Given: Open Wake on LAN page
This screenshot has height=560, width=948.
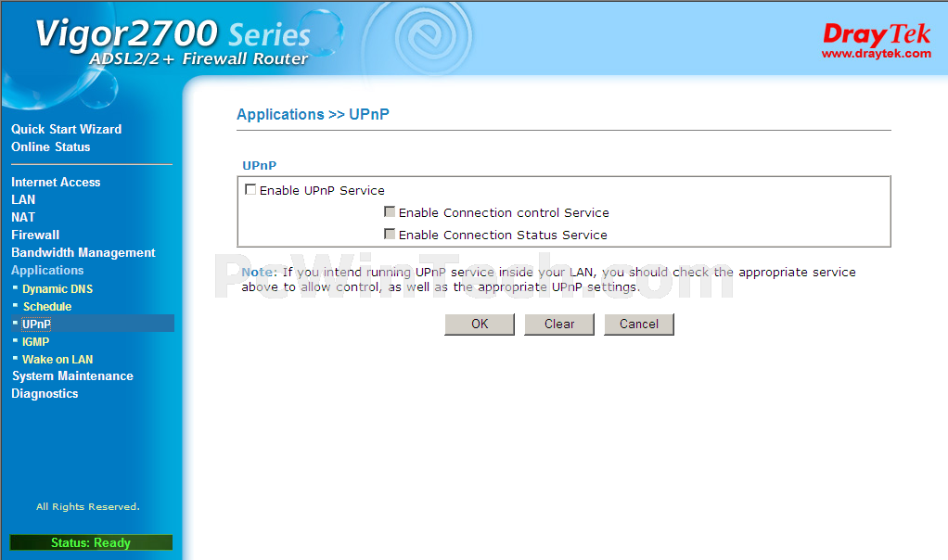Looking at the screenshot, I should 58,359.
